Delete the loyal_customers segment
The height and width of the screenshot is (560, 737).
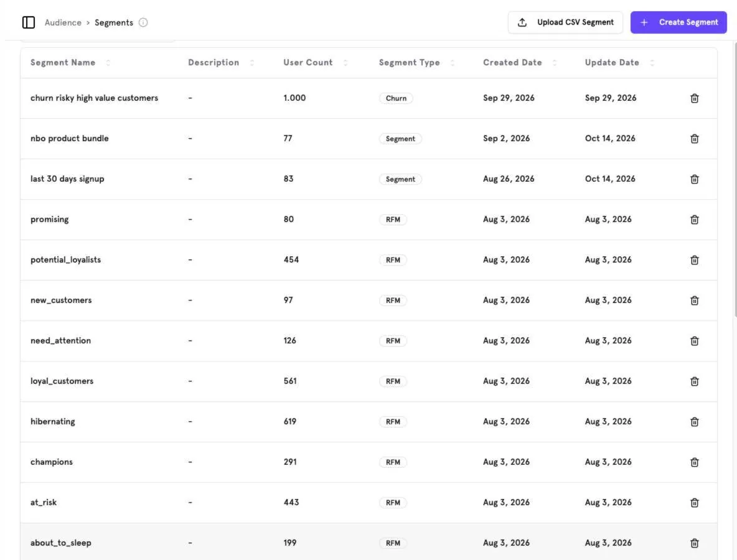694,381
